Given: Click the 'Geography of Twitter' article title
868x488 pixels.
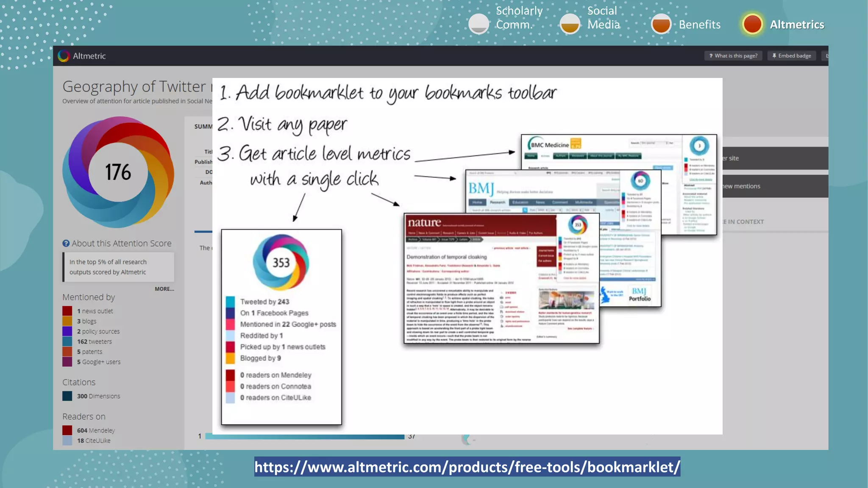Looking at the screenshot, I should [137, 86].
